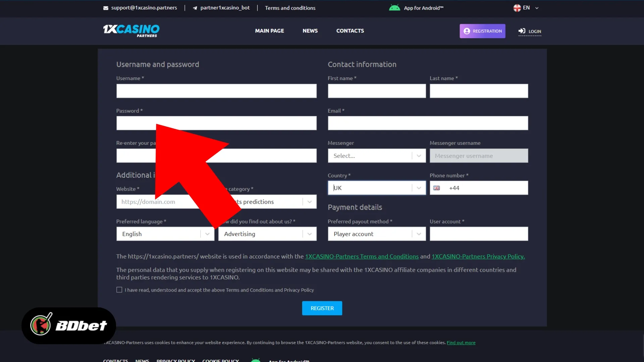Screen dimensions: 644x362
Task: Click the footer COOKIE POLICY link
Action: point(220,360)
